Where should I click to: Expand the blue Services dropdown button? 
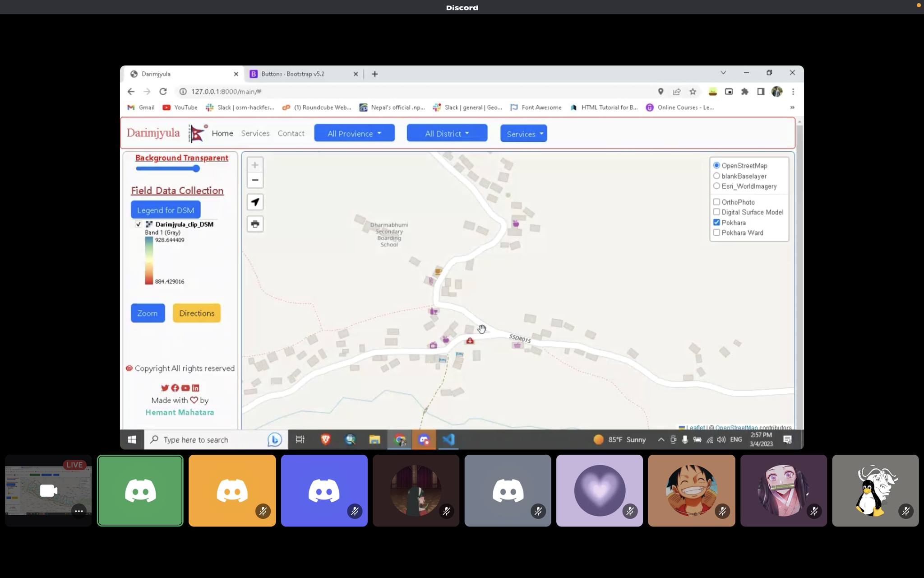(x=523, y=134)
